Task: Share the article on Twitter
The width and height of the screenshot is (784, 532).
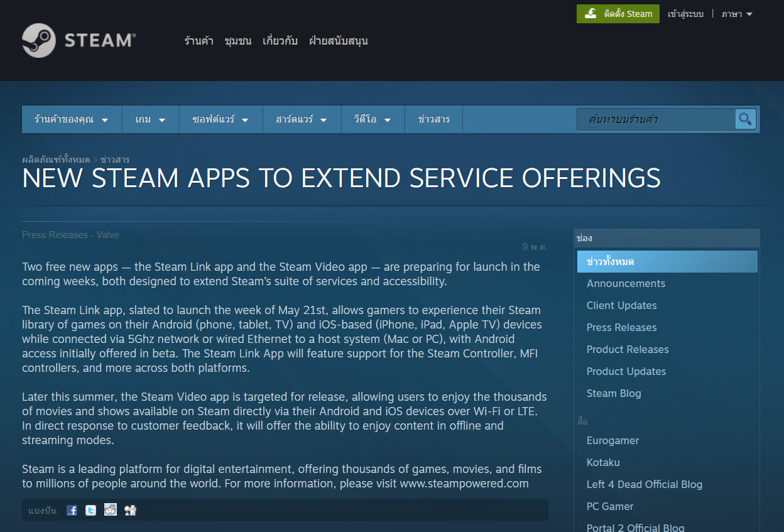Action: (90, 509)
